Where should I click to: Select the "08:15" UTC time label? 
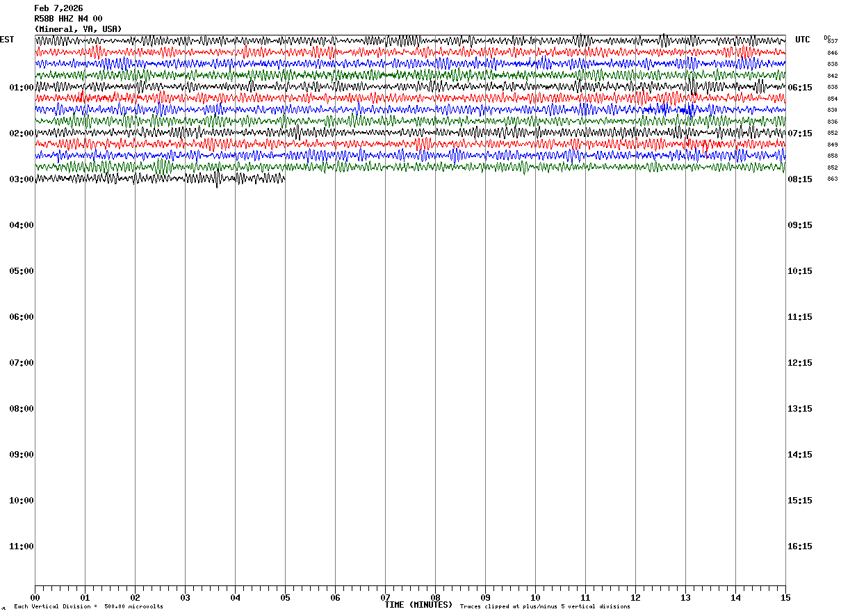coord(800,179)
